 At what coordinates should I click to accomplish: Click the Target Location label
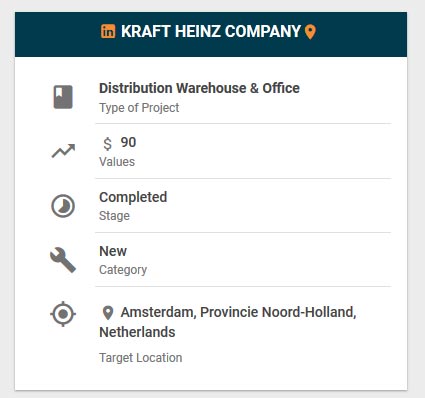pos(141,358)
